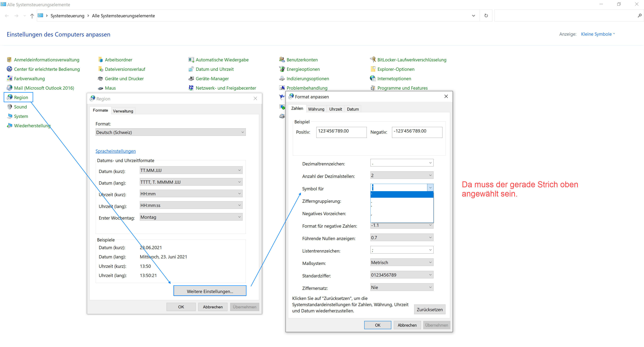Switch to Währung tab
Image resolution: width=644 pixels, height=347 pixels.
pos(316,109)
